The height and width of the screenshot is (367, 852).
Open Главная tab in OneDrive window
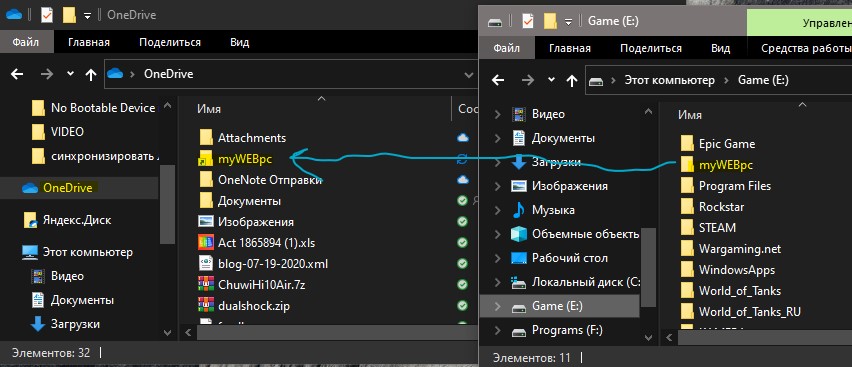tap(89, 42)
